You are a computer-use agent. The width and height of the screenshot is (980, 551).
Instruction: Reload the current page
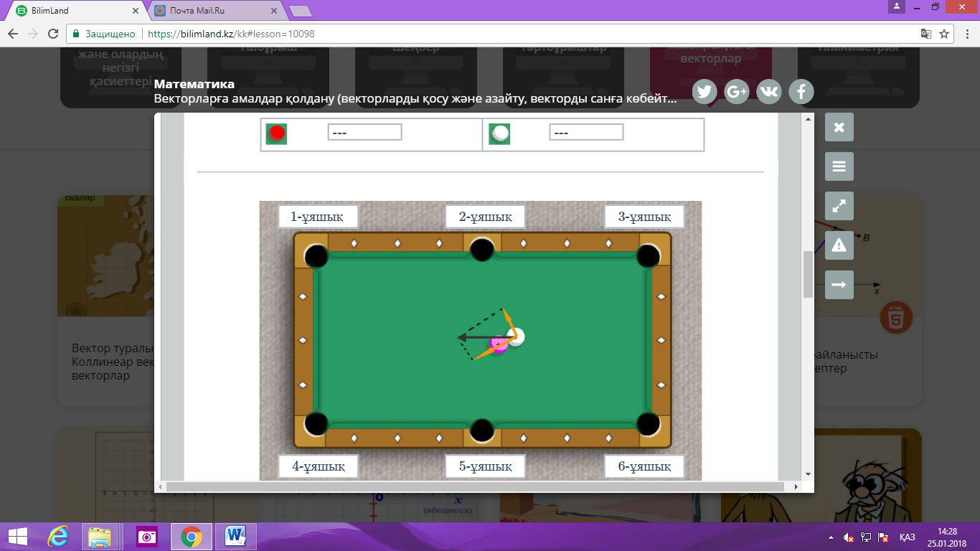(x=52, y=34)
